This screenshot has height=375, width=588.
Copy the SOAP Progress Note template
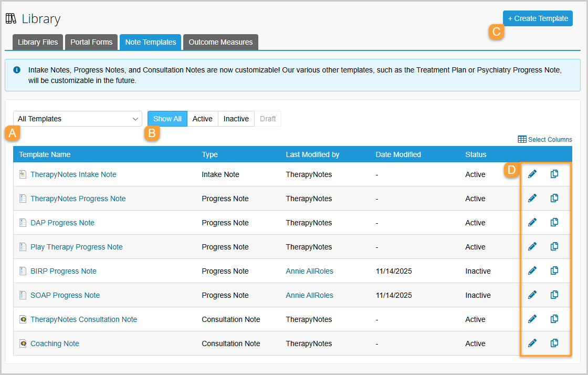pos(554,295)
